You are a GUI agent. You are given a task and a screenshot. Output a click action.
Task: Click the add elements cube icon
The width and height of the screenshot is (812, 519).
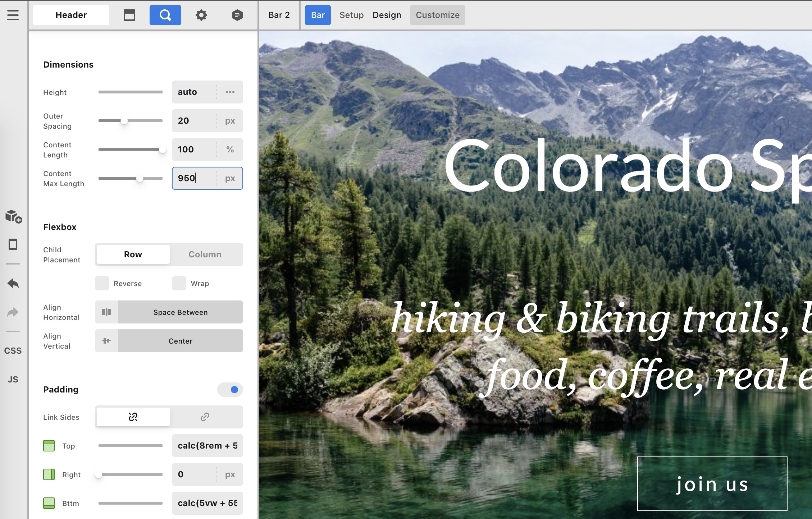tap(13, 216)
